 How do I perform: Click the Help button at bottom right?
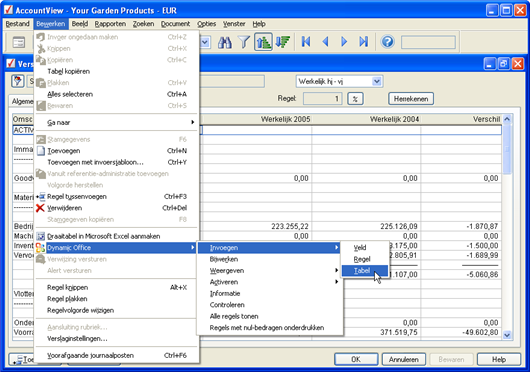tap(499, 359)
